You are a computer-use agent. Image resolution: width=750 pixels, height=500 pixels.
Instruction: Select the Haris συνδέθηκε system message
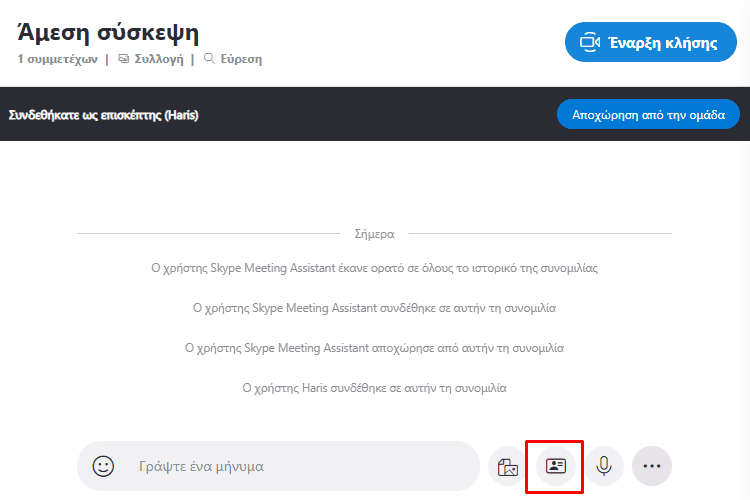pyautogui.click(x=374, y=388)
